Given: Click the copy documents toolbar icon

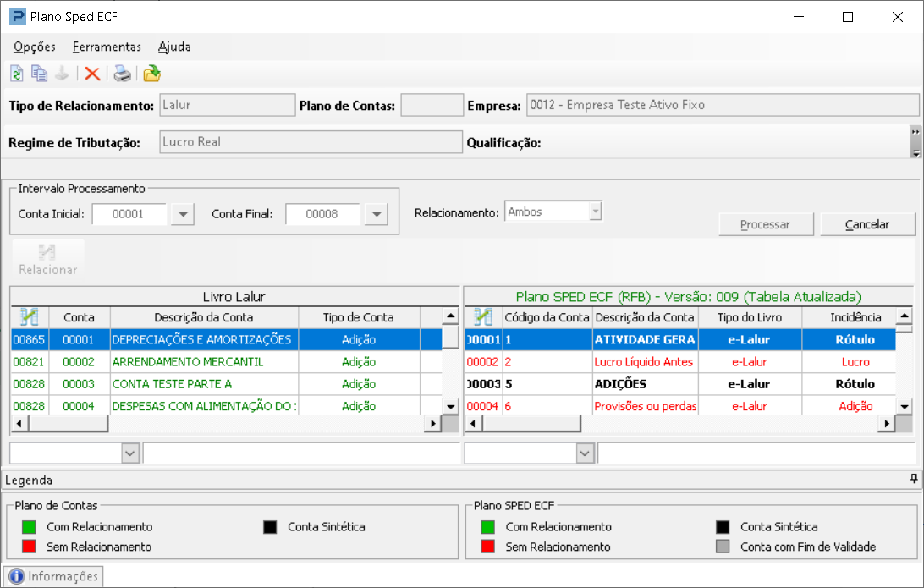Looking at the screenshot, I should 40,74.
